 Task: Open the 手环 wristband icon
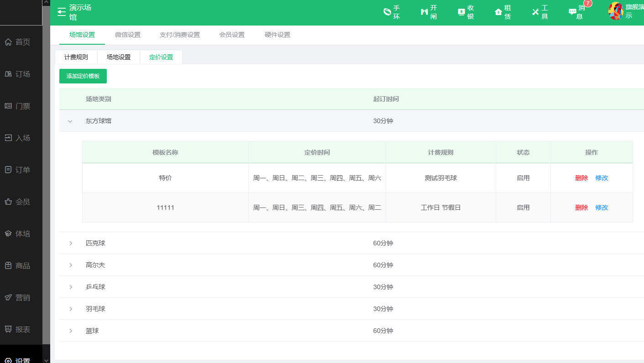click(387, 12)
